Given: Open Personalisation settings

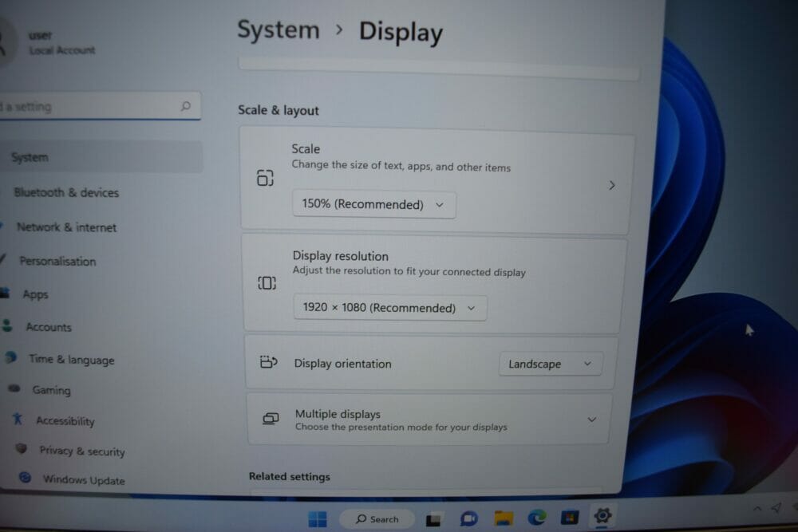Looking at the screenshot, I should 57,262.
